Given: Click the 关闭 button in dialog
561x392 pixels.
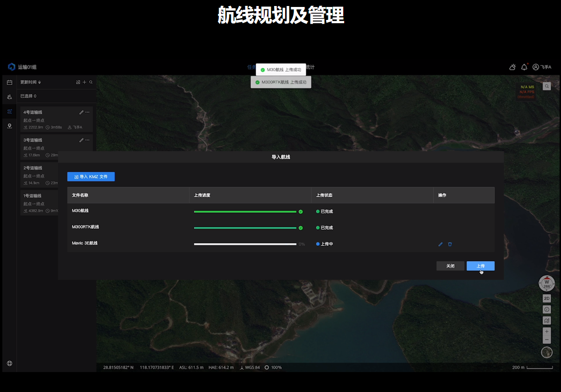Looking at the screenshot, I should coord(450,266).
